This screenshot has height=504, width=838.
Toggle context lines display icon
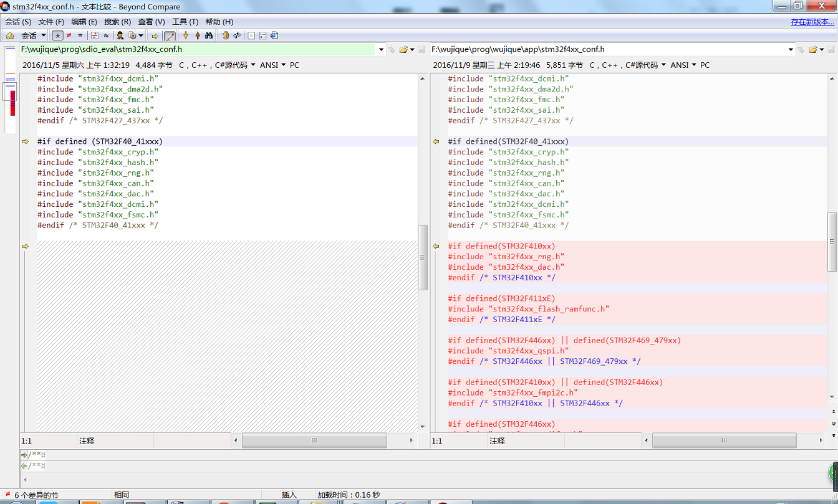pos(95,36)
